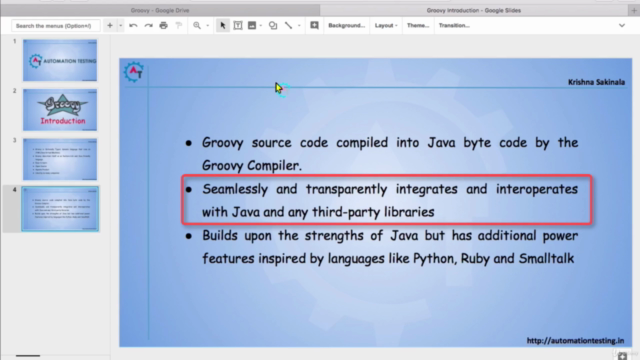This screenshot has height=360, width=640.
Task: Redo the last action
Action: coord(148,25)
